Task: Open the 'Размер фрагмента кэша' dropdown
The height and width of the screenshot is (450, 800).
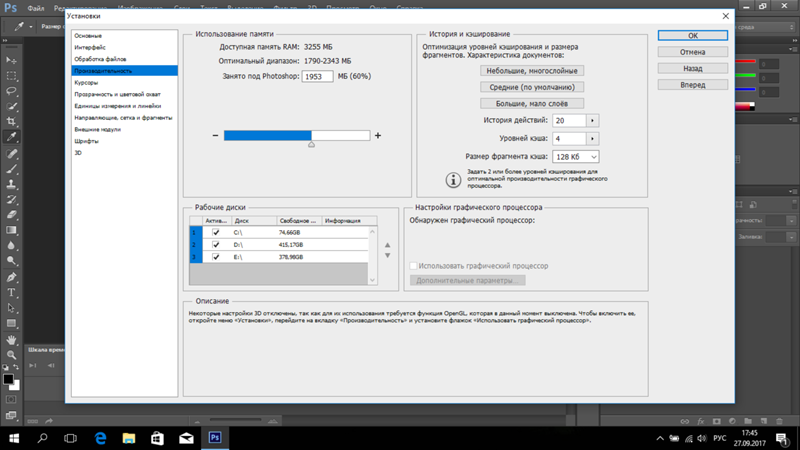Action: pos(576,157)
